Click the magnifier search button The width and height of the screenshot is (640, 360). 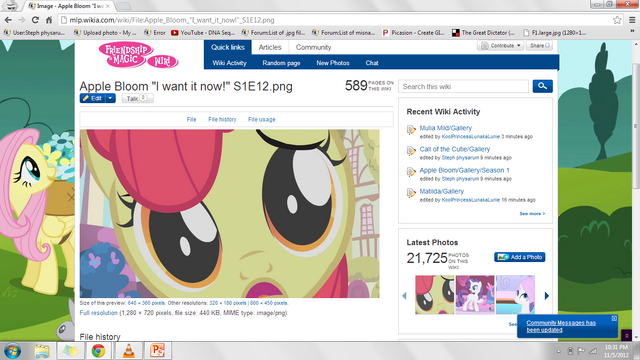[542, 86]
